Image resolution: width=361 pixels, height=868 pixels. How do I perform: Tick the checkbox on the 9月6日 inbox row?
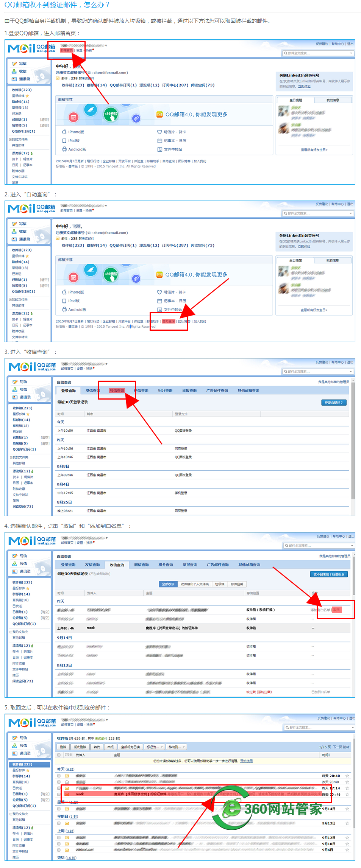pos(59,849)
